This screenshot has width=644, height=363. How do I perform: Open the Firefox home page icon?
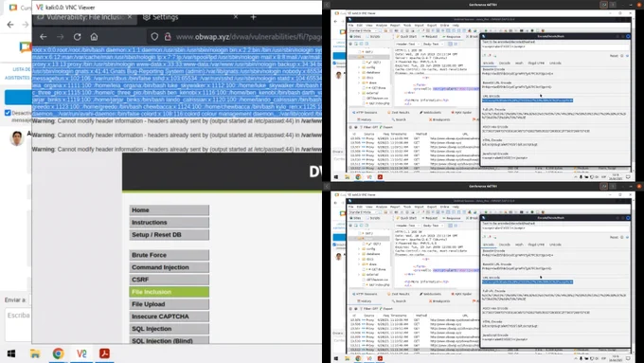click(x=94, y=37)
